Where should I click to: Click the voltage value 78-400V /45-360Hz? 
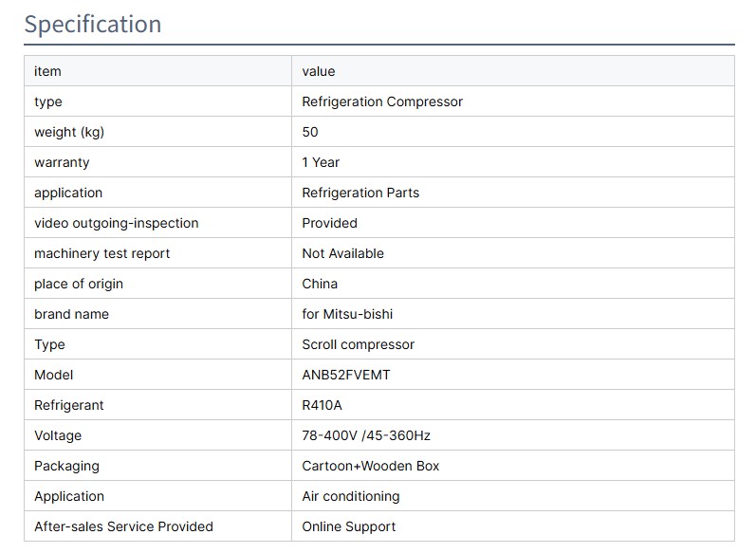tap(366, 435)
